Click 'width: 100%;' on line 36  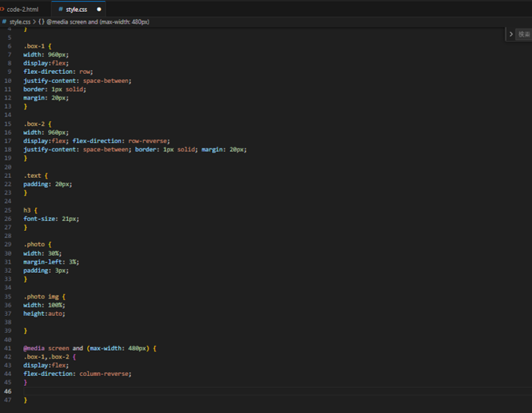[44, 305]
